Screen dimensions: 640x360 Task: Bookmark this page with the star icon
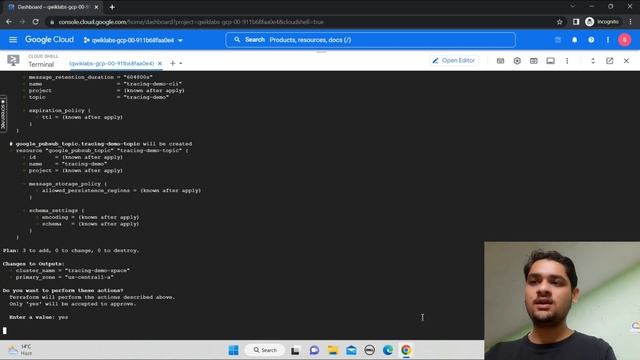[x=560, y=22]
